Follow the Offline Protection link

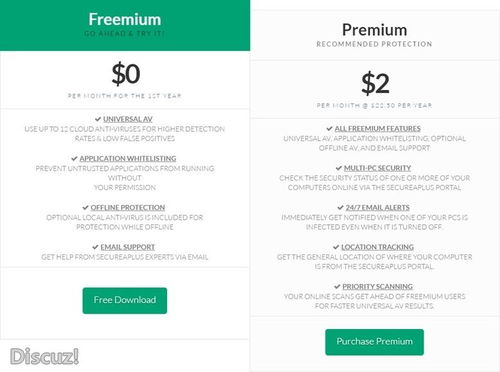[128, 207]
